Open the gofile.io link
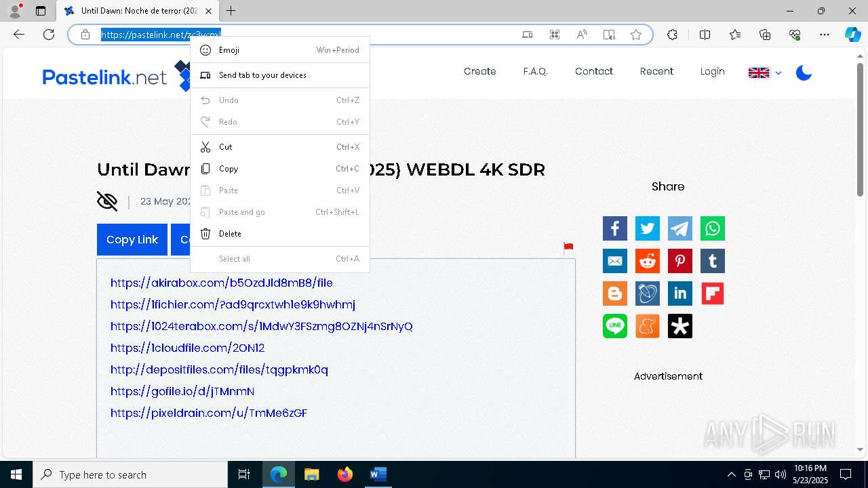The image size is (868, 488). (182, 391)
